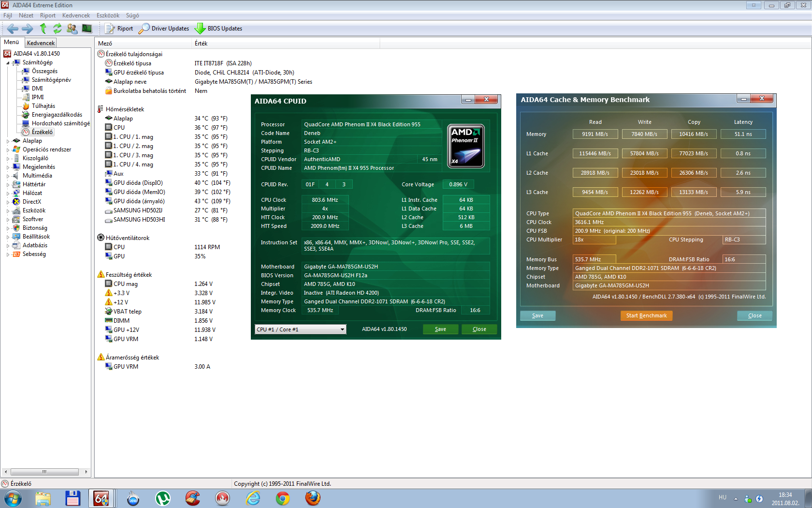The width and height of the screenshot is (812, 508).
Task: Open the CPU #1 / Core #1 dropdown
Action: click(300, 329)
